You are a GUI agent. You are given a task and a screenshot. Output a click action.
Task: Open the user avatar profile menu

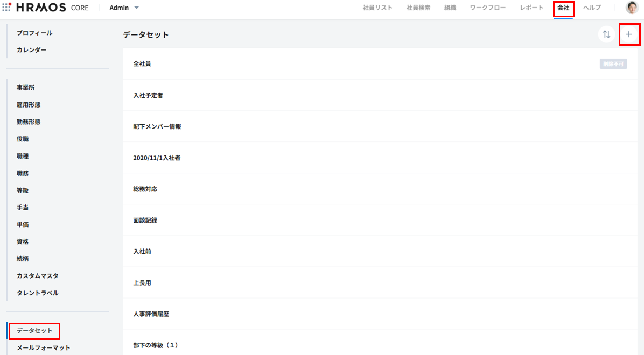click(632, 8)
